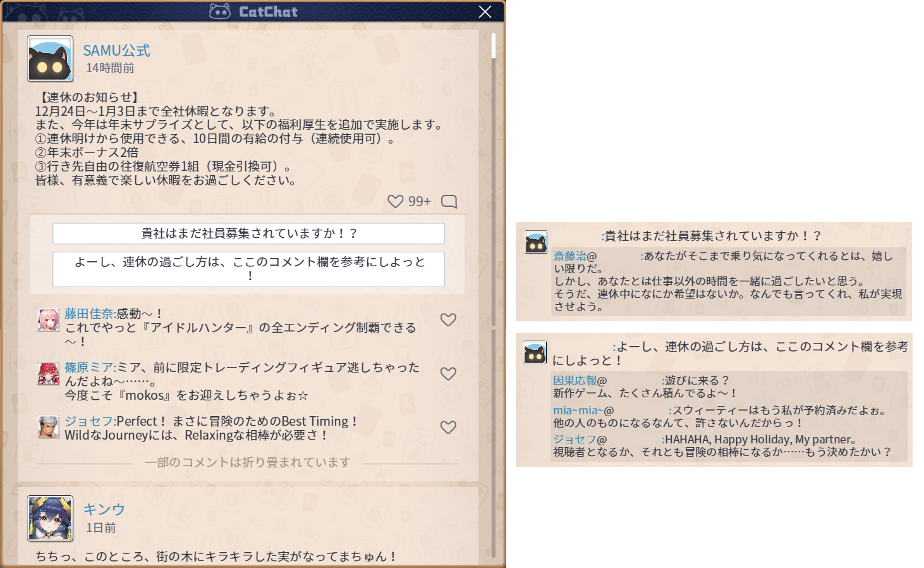Expand the folded comments section
This screenshot has height=568, width=924.
tap(247, 462)
